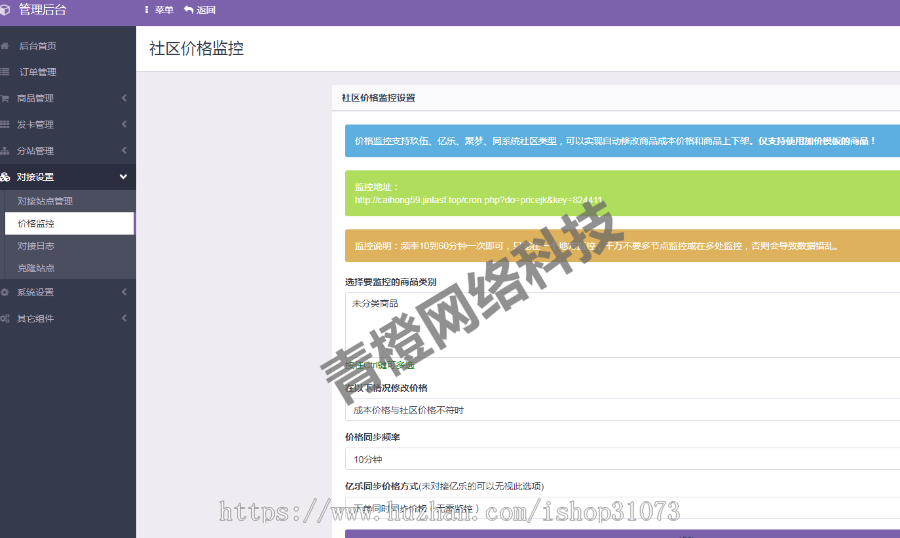Viewport: 900px width, 538px height.
Task: Expand the 其它组件 submenu chevron
Action: (123, 319)
